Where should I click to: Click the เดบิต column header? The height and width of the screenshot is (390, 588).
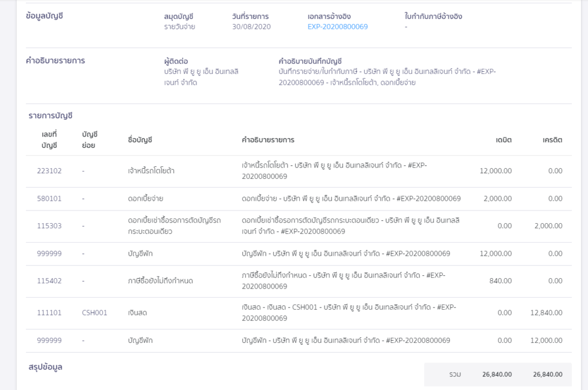[504, 140]
